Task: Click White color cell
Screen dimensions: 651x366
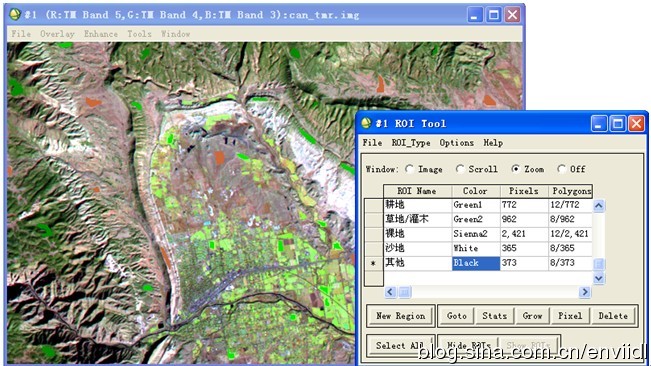Action: (476, 248)
